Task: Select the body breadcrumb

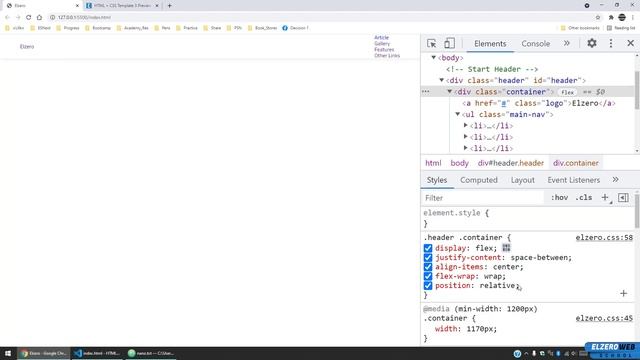Action: pos(459,163)
